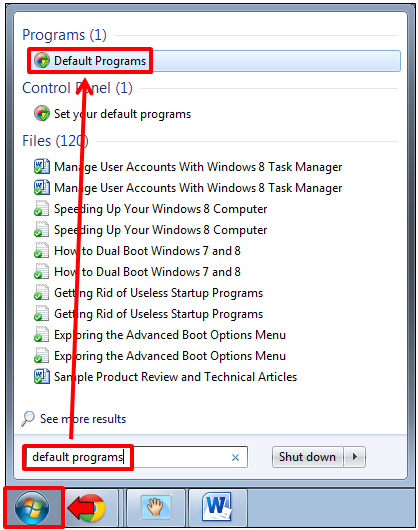Open the Shut down options arrow
The image size is (418, 530).
354,457
